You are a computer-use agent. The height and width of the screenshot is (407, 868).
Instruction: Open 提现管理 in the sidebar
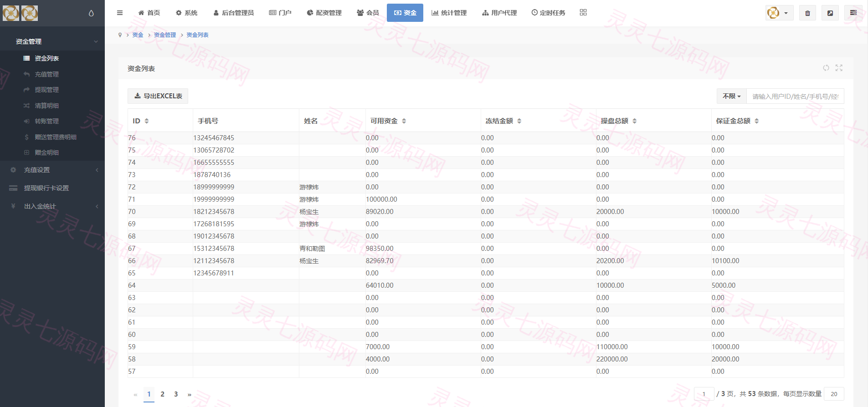[47, 90]
